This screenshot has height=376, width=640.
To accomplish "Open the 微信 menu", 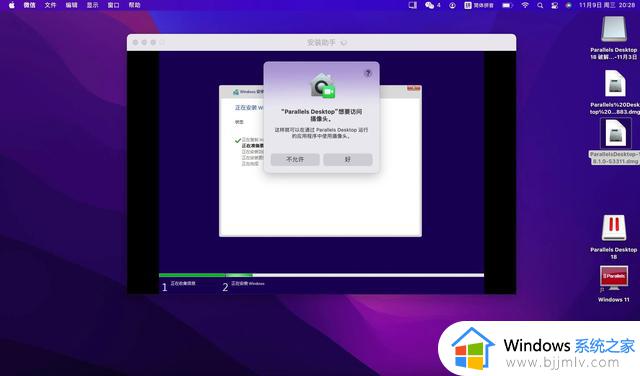I will pos(29,5).
